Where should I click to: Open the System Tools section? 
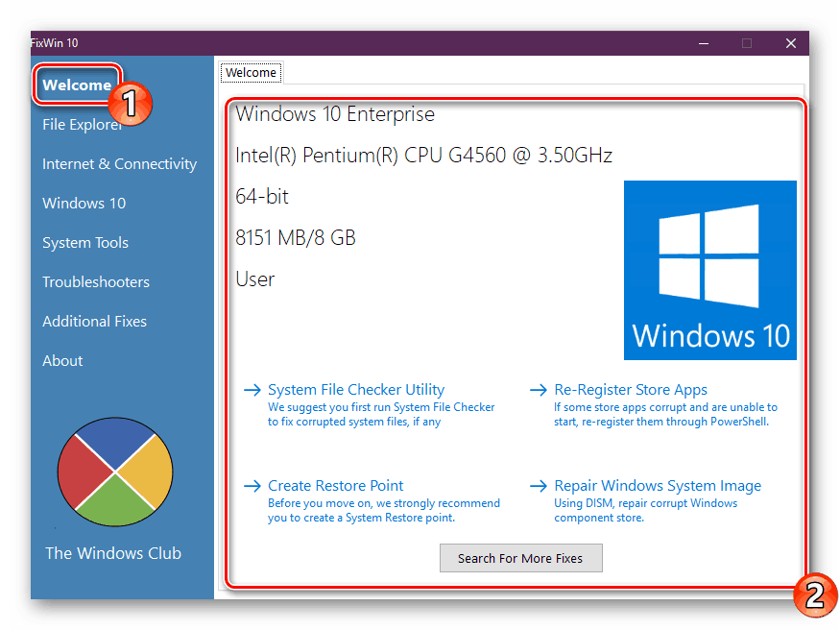point(85,243)
